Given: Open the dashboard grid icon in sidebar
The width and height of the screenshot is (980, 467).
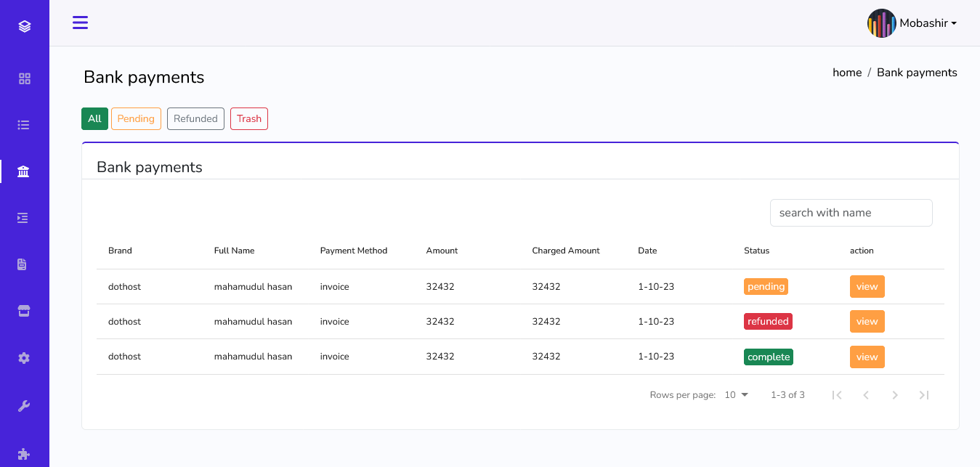Looking at the screenshot, I should point(24,78).
